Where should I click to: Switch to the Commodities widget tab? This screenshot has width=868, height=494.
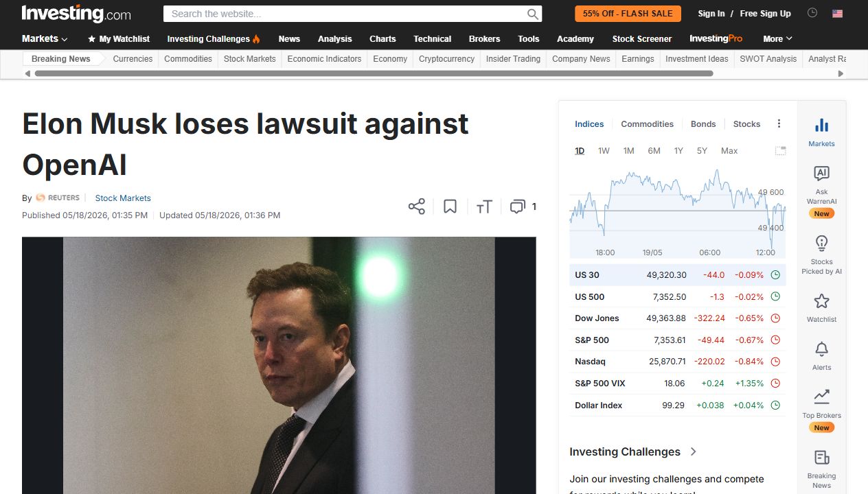[647, 124]
